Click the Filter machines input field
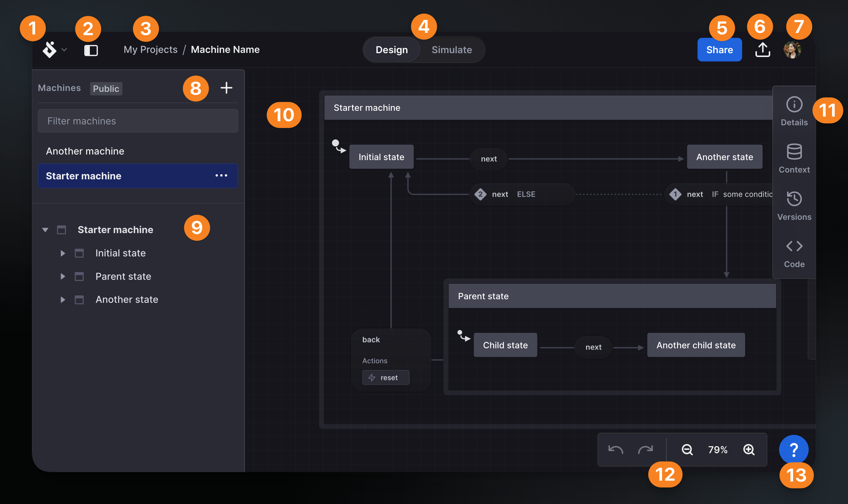Screen dimensions: 848x504 (138, 121)
